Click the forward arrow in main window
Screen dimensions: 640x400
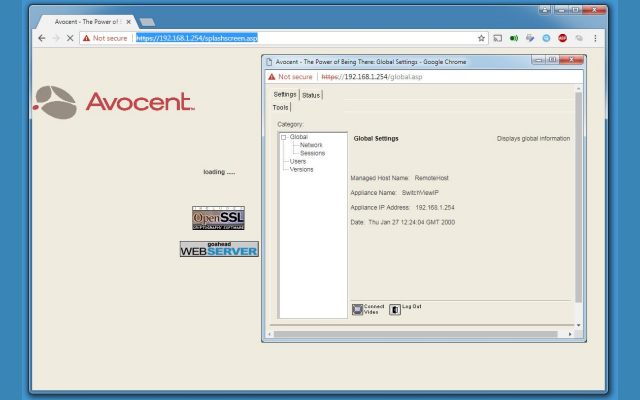56,38
